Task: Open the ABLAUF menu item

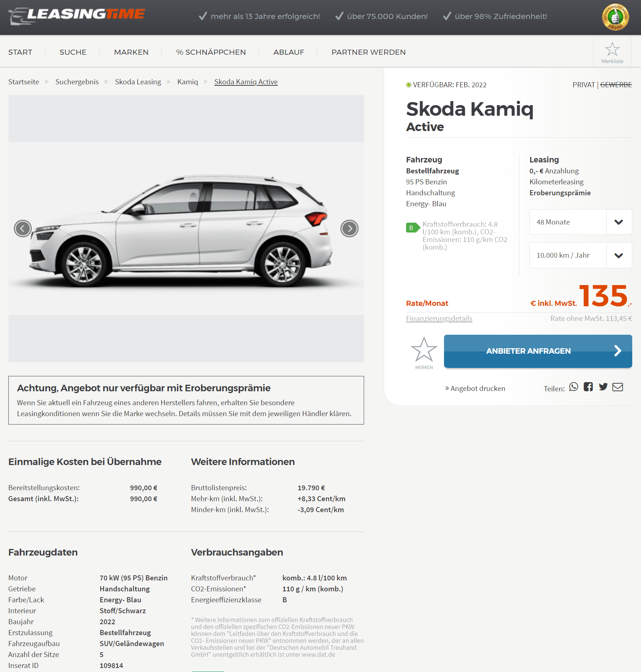Action: pyautogui.click(x=289, y=52)
